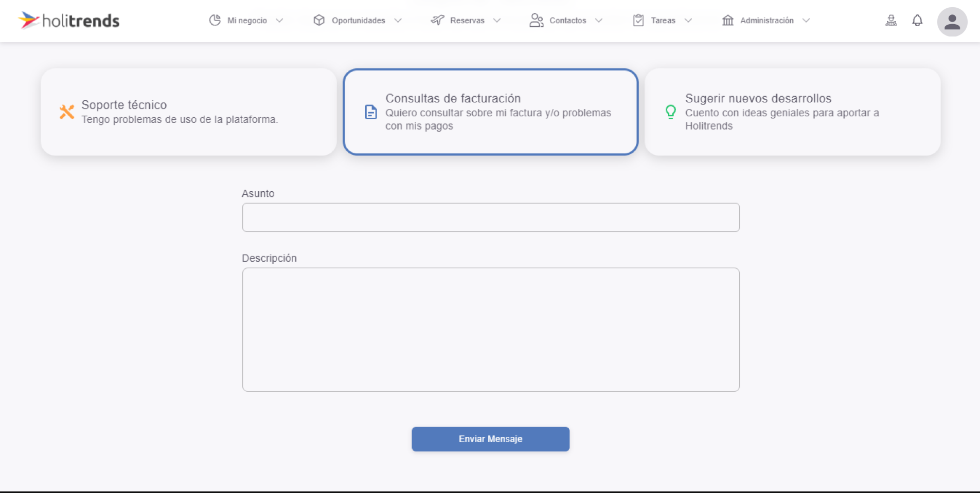Click the orange tools icon in Soporte técnico

pyautogui.click(x=67, y=112)
